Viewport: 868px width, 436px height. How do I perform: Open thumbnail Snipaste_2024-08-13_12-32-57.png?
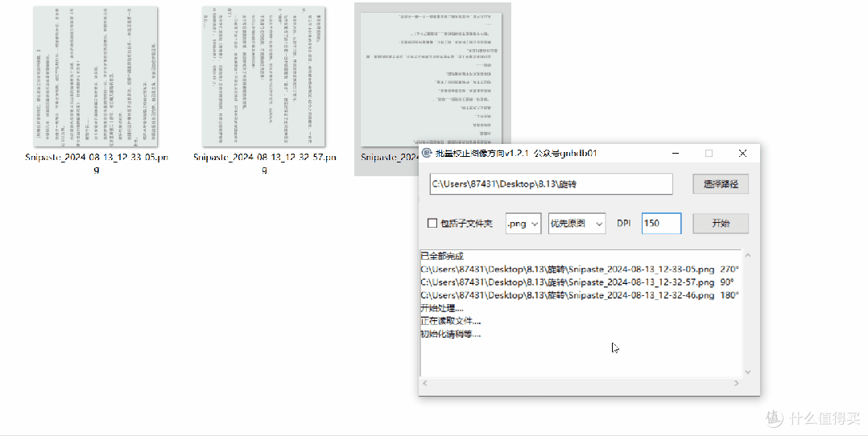tap(264, 77)
